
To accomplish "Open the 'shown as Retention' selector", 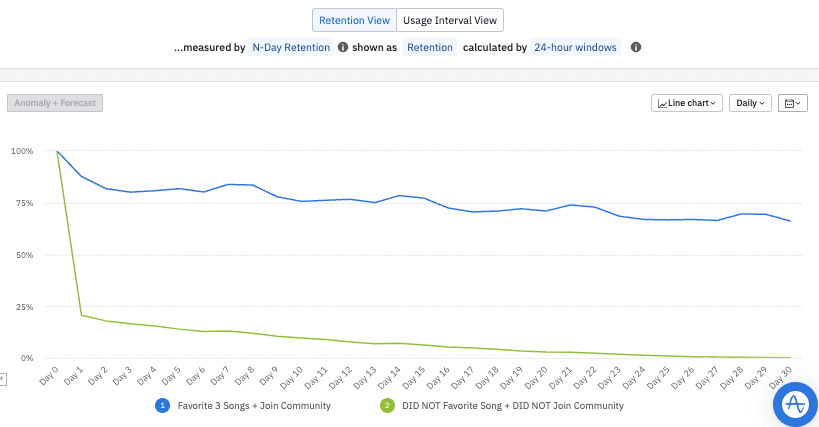I will click(430, 47).
